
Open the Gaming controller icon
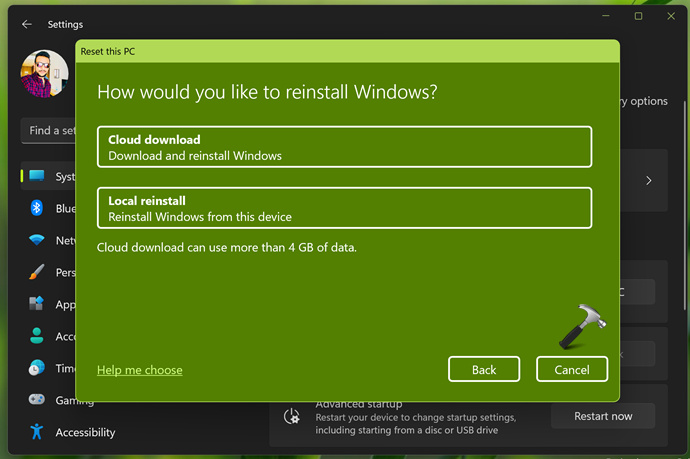(37, 400)
